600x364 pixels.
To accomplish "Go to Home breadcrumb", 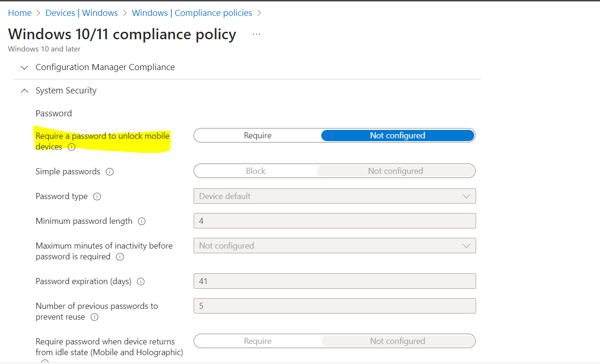I will 20,13.
